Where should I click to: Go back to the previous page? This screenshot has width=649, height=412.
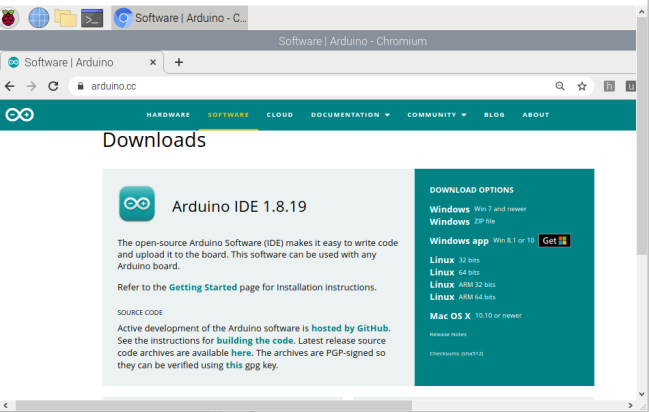coord(10,86)
